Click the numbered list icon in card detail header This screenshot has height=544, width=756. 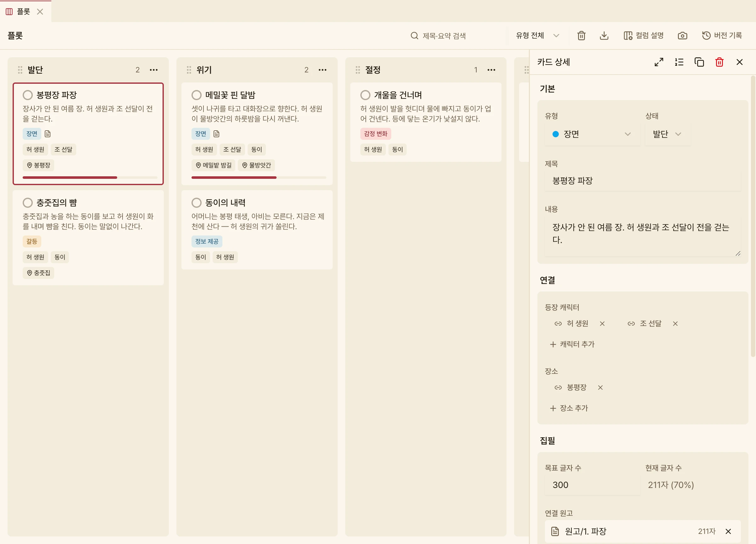click(679, 62)
